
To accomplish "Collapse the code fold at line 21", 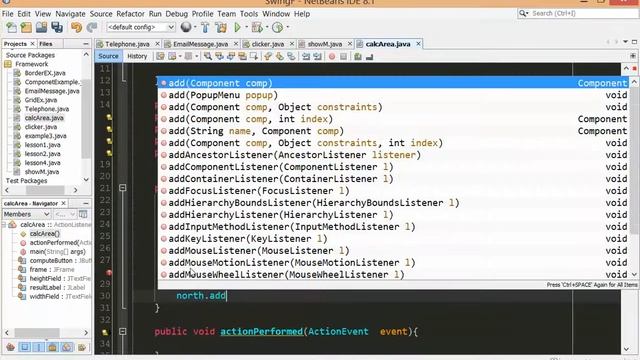I will [x=122, y=188].
